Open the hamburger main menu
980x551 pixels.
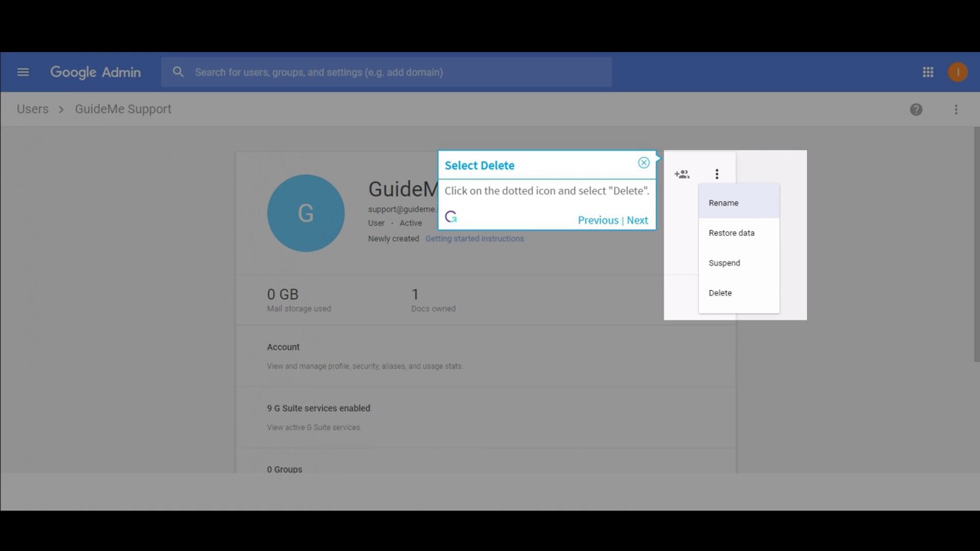pyautogui.click(x=23, y=72)
